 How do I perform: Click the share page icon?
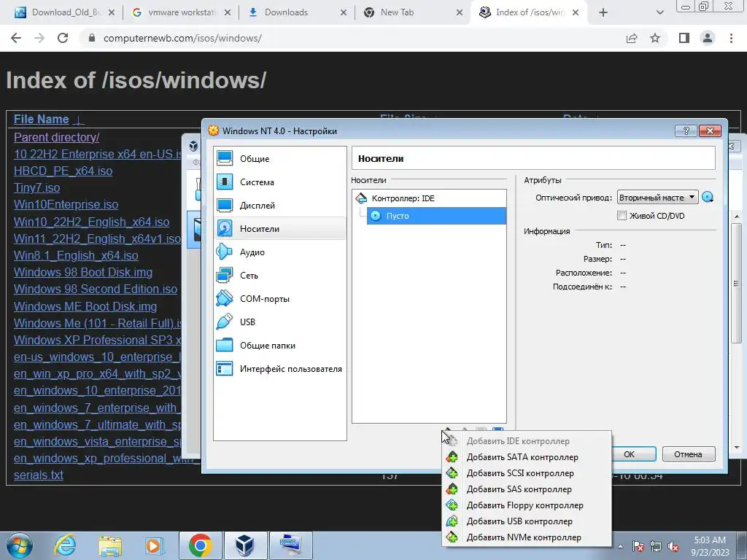(x=632, y=38)
